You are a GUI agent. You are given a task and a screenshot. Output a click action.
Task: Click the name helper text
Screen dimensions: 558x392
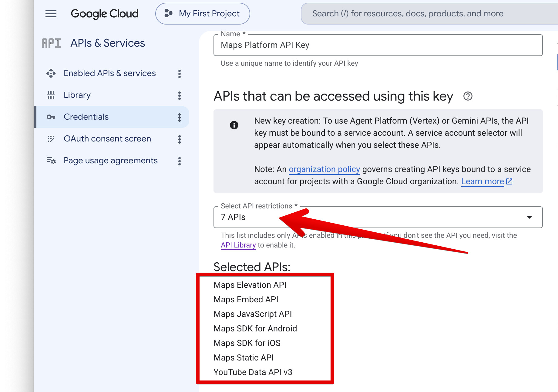(x=289, y=63)
